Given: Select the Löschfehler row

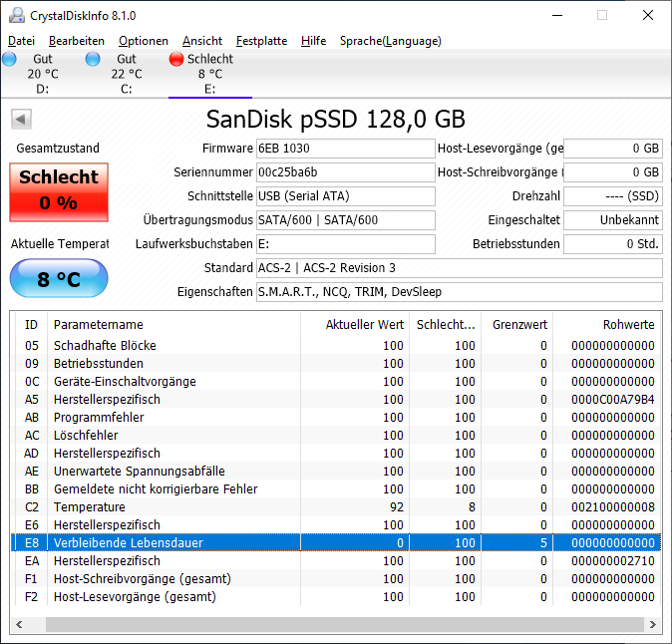Looking at the screenshot, I should pos(336,436).
